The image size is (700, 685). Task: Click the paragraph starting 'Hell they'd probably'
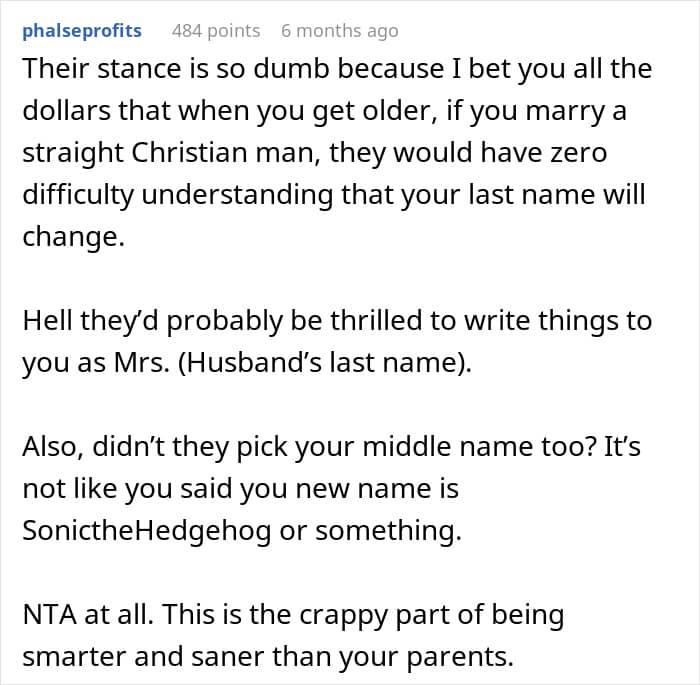pos(337,342)
